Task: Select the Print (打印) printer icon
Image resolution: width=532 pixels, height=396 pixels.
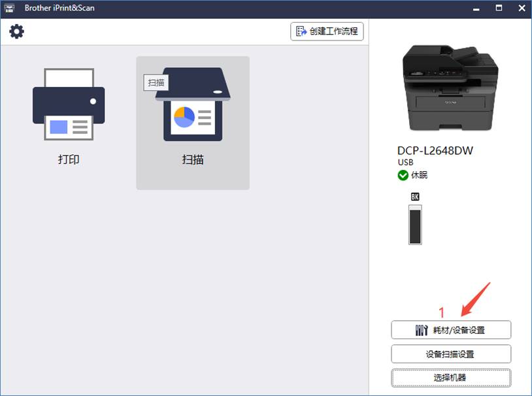Action: [69, 105]
